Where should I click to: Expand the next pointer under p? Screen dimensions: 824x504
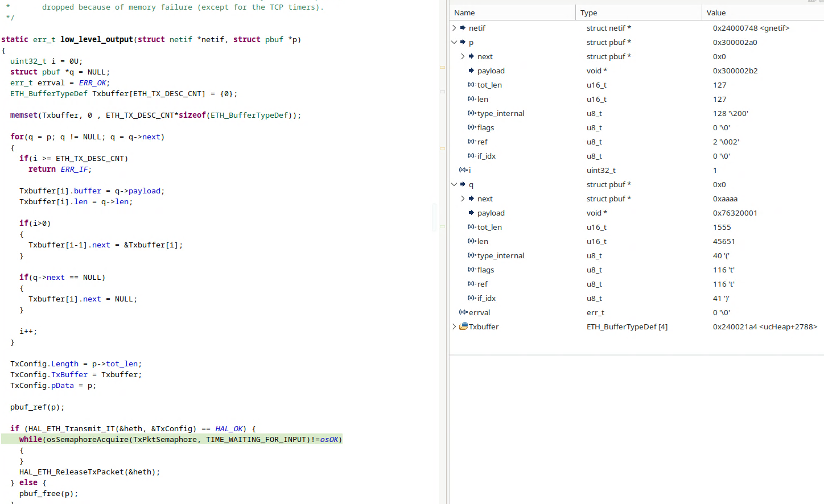click(463, 56)
